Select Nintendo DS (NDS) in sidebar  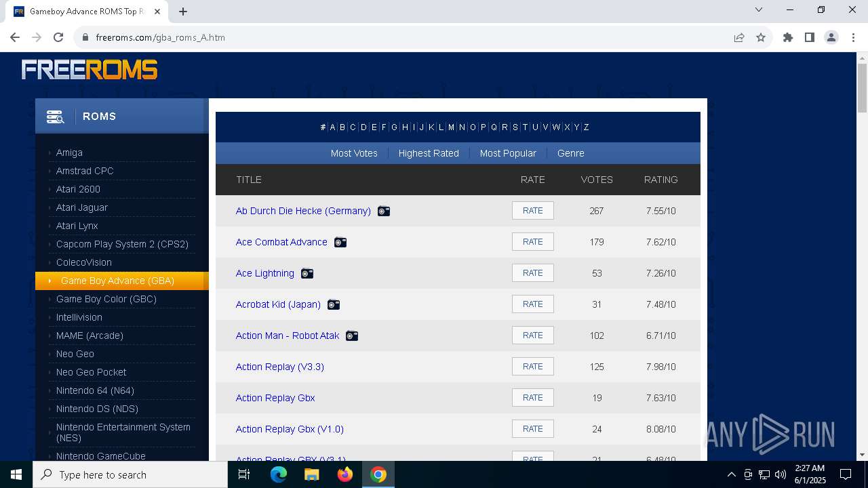(x=97, y=409)
